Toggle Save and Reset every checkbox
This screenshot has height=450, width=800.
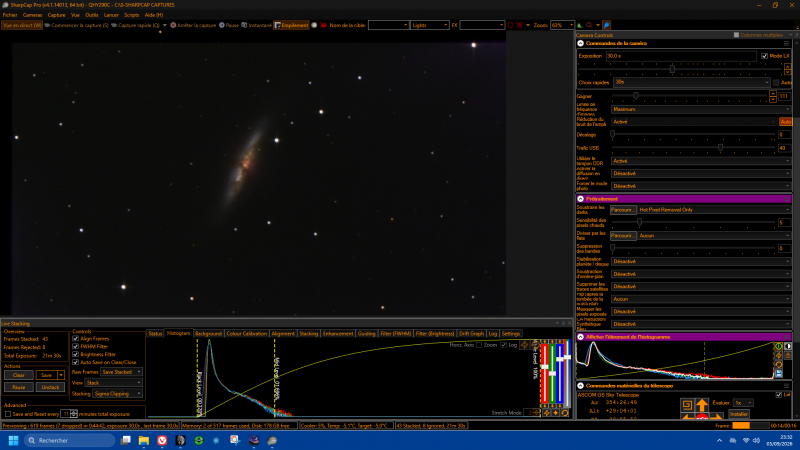8,414
